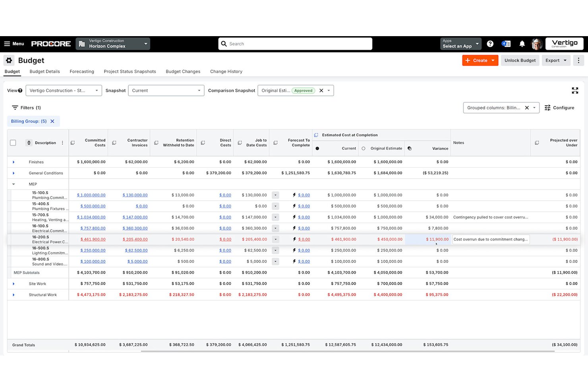Expand the General Conditions row
This screenshot has width=588, height=392.
coord(14,173)
